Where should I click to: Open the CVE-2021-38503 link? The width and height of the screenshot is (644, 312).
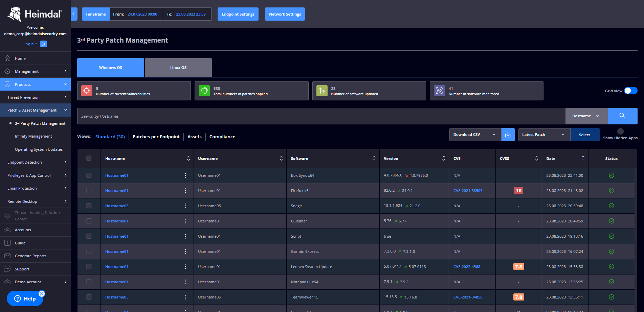coord(468,191)
